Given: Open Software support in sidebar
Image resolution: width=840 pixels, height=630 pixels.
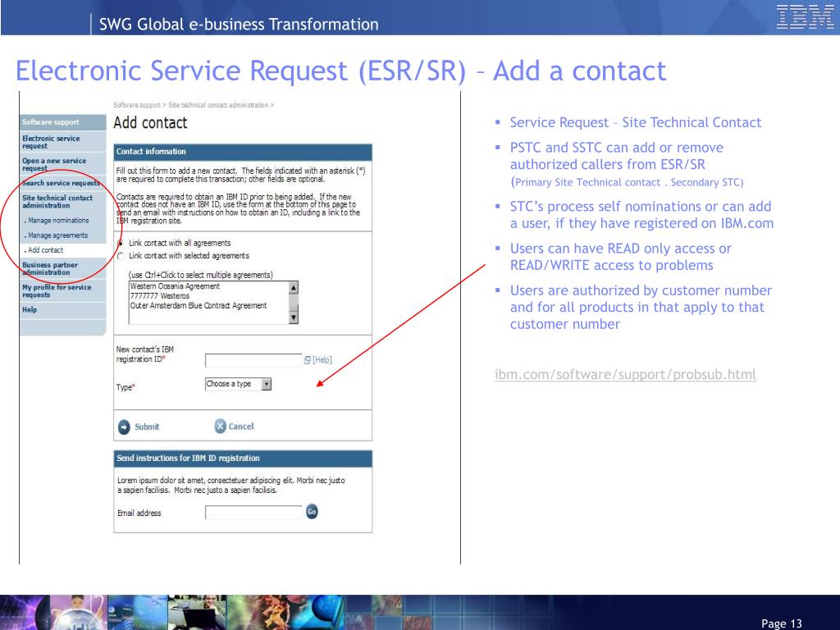Looking at the screenshot, I should point(50,122).
